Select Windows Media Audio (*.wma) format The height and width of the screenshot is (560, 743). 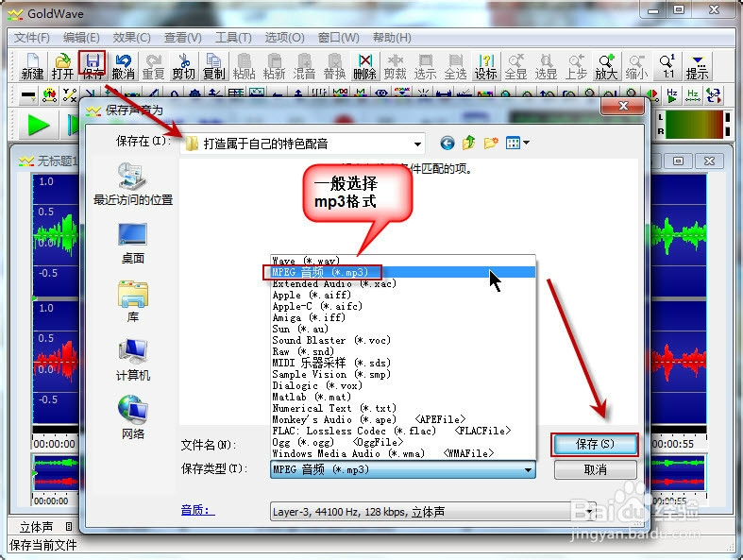403,453
